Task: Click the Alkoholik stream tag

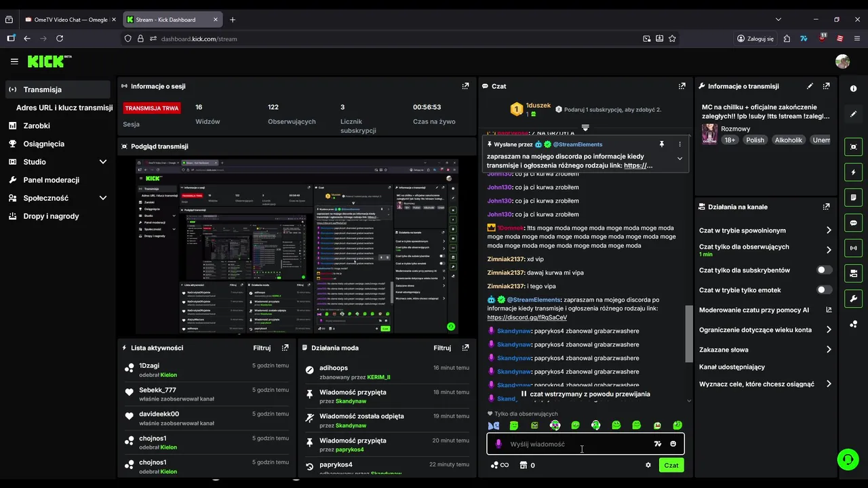Action: click(788, 140)
